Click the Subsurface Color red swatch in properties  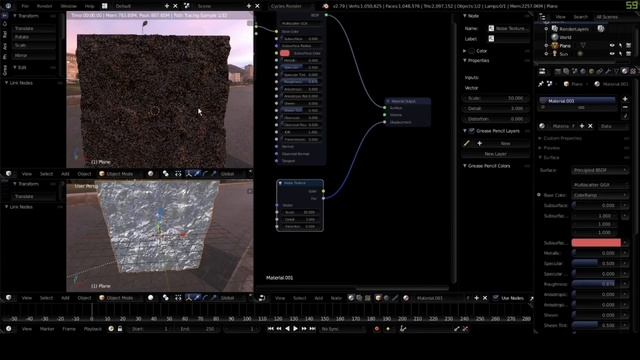tap(596, 243)
